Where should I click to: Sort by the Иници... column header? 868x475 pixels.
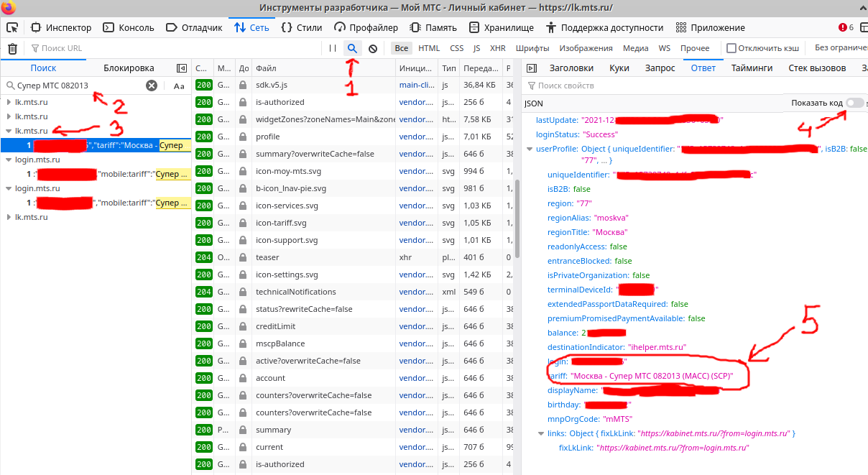(x=417, y=68)
